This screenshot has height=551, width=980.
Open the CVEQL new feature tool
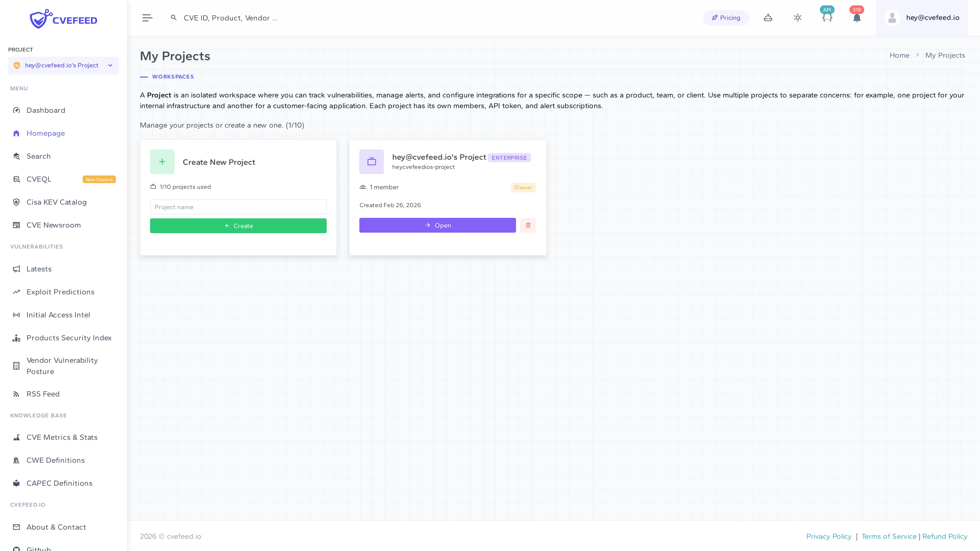[39, 179]
